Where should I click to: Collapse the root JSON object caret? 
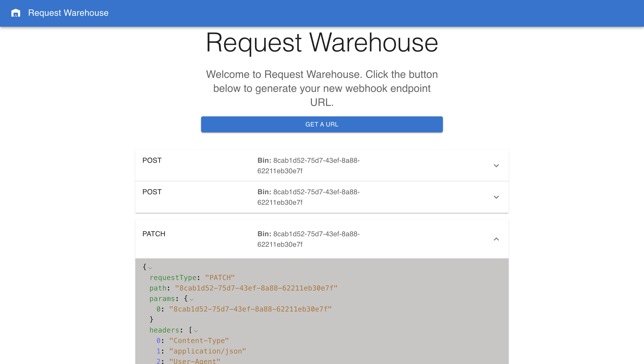click(150, 268)
